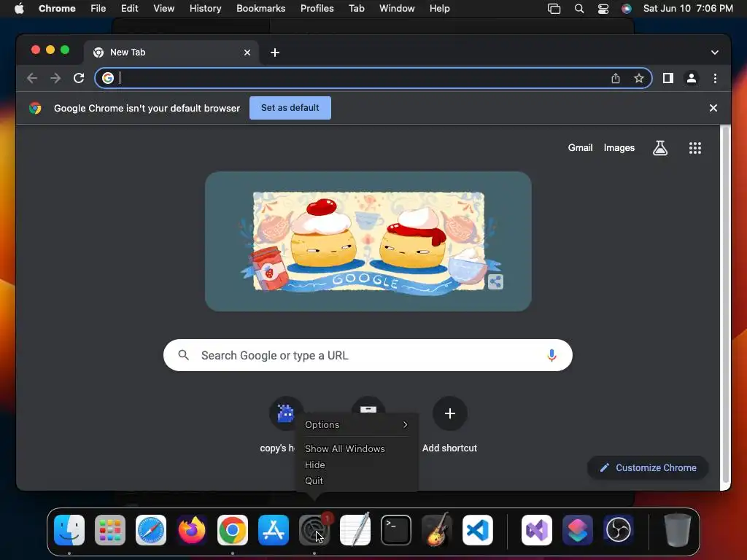This screenshot has height=560, width=747.
Task: Click Customize Chrome button
Action: (x=648, y=467)
